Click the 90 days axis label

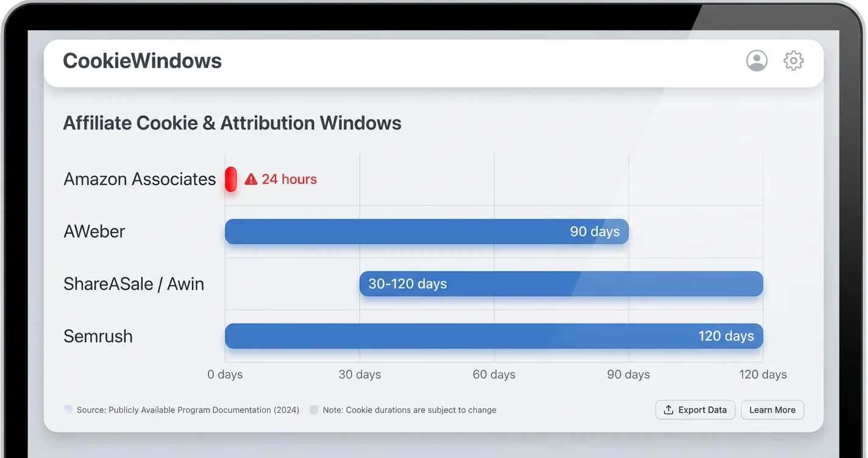click(628, 375)
